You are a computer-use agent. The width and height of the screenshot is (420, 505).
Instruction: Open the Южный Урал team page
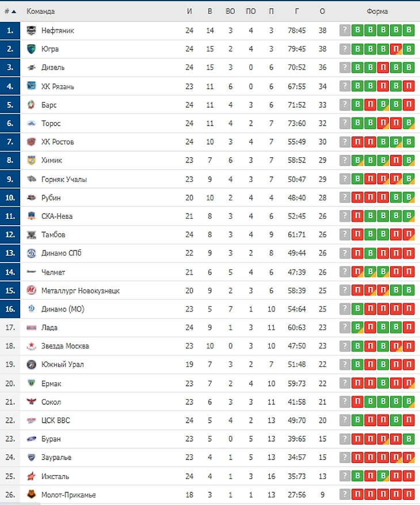[x=59, y=364]
